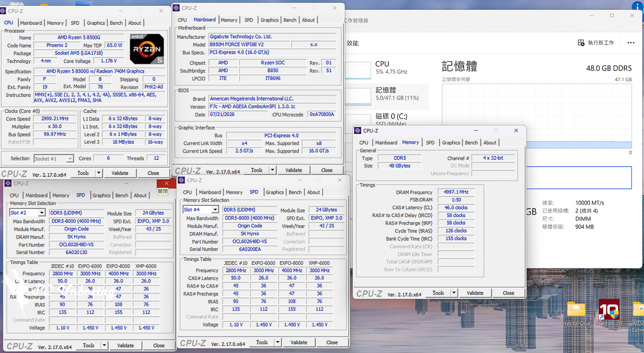Click the title bar icon of the Slot #2 SPD window

(8, 183)
